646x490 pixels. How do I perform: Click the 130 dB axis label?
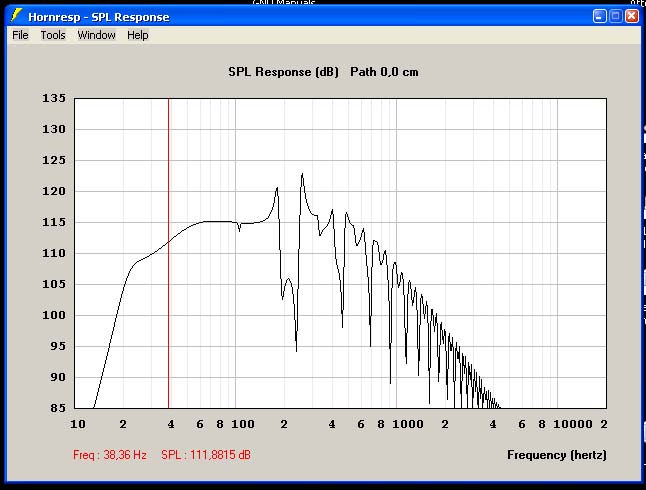click(54, 129)
